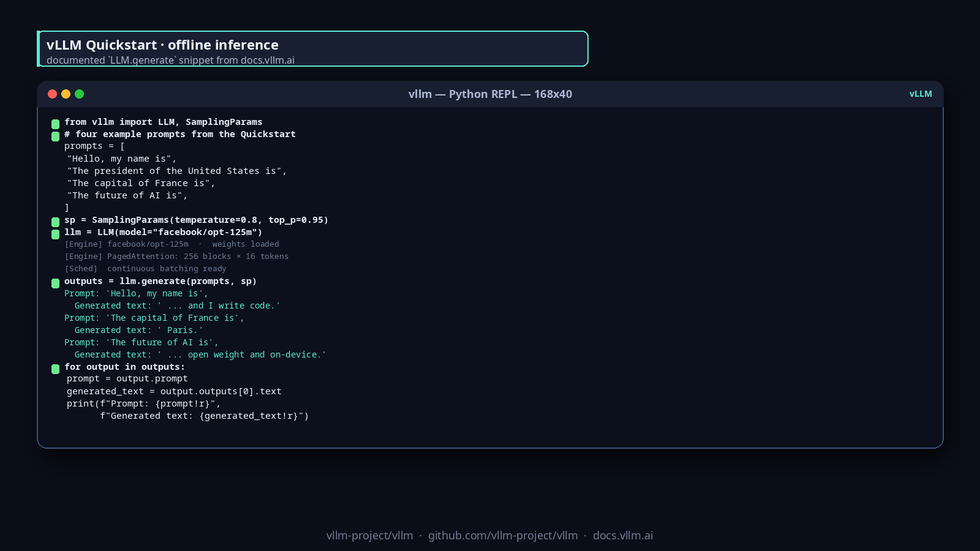Screen dimensions: 980x551
Task: Click the output line "Prompt: 'The future of AI is',"
Action: [x=141, y=342]
